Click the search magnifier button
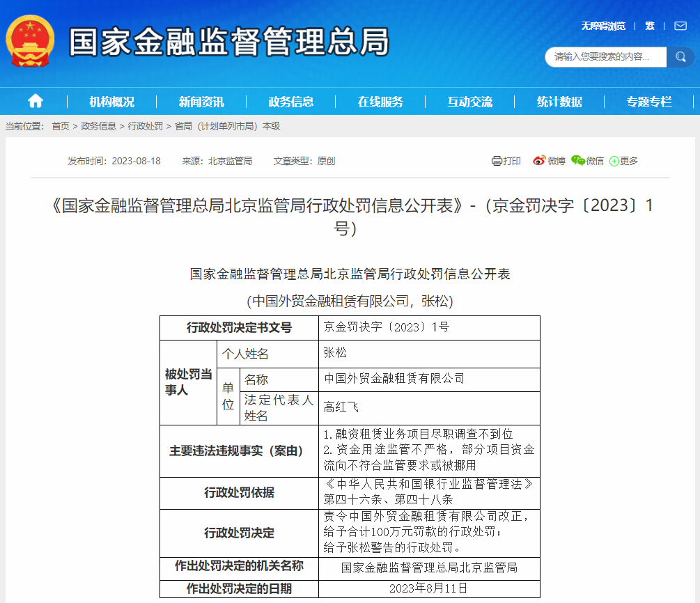The height and width of the screenshot is (603, 700). coord(680,57)
